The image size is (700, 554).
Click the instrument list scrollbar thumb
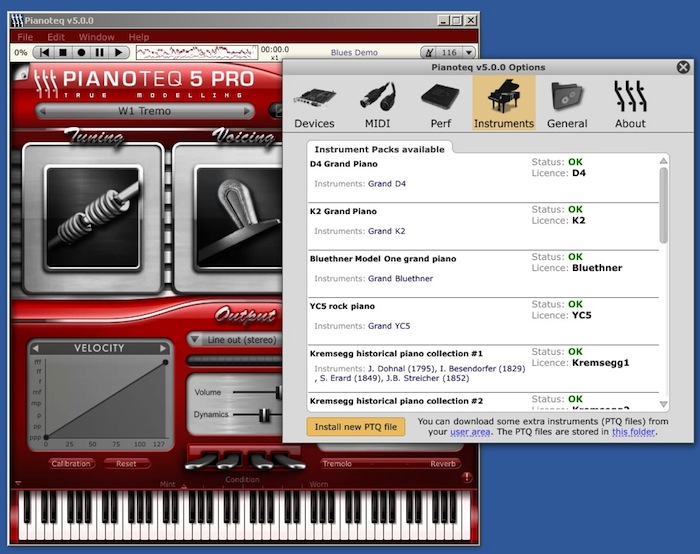tap(663, 205)
